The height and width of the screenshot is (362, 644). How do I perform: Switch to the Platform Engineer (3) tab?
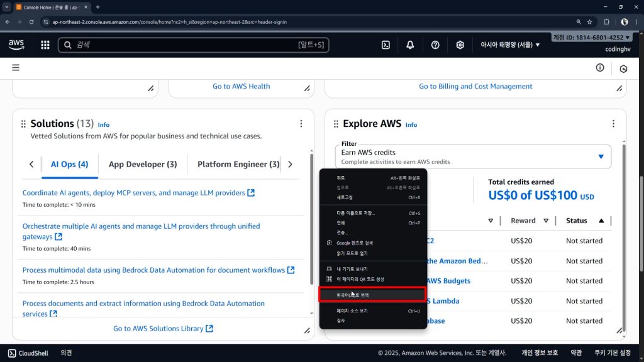click(x=238, y=164)
